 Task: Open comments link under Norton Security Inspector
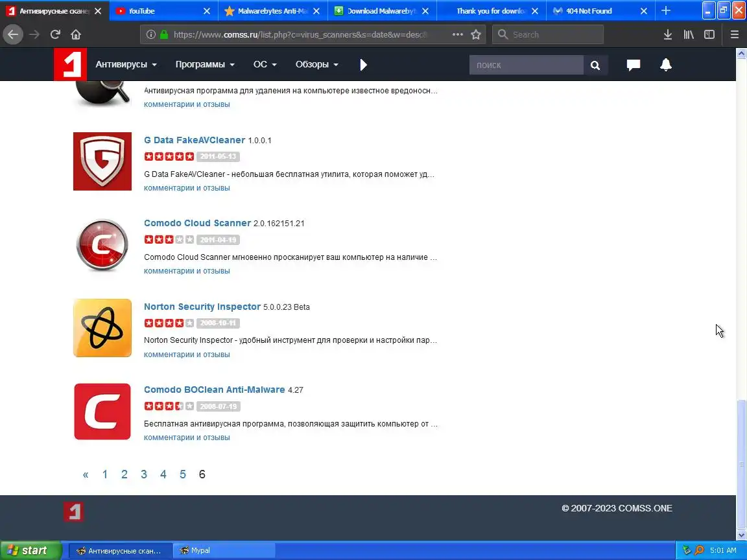point(187,355)
